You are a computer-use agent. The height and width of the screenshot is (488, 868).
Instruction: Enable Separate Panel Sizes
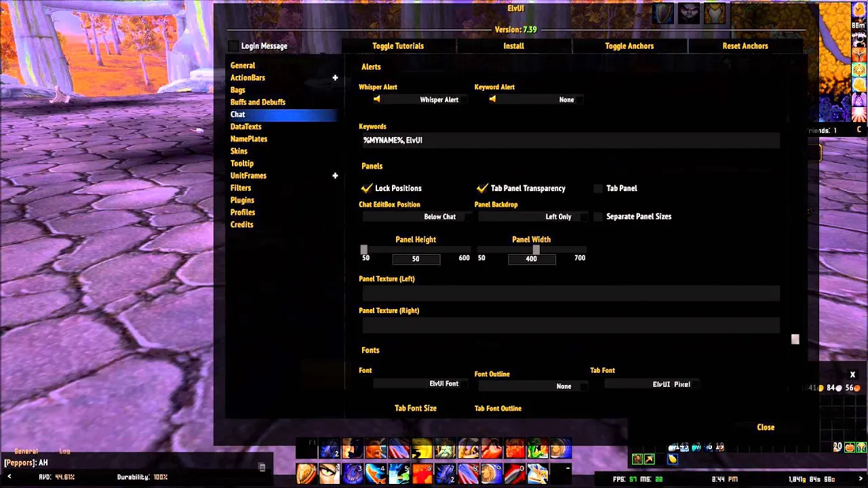tap(597, 217)
